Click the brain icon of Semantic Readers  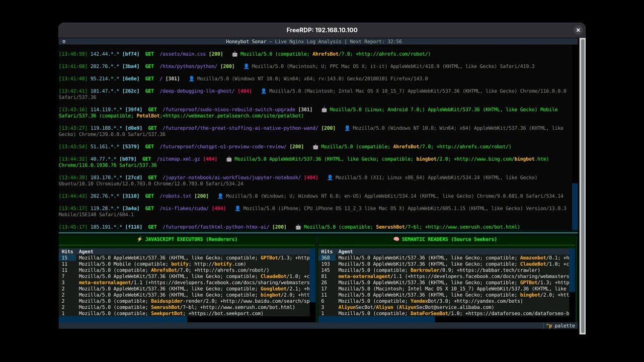click(396, 239)
